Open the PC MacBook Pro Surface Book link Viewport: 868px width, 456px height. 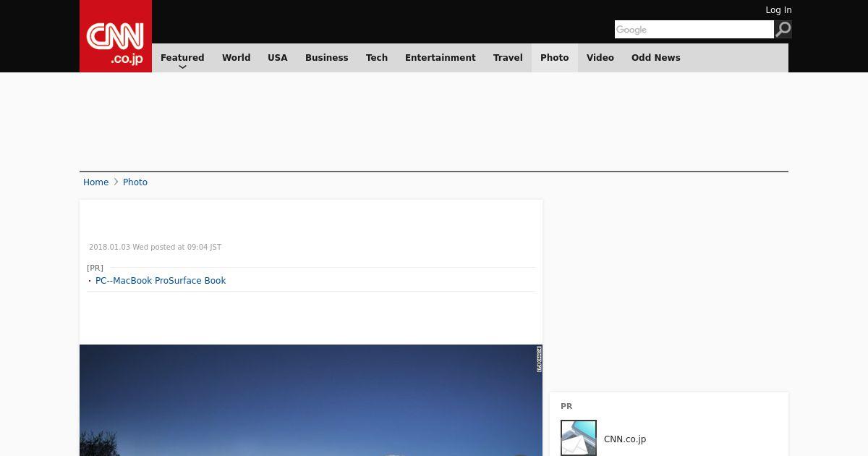tap(161, 281)
